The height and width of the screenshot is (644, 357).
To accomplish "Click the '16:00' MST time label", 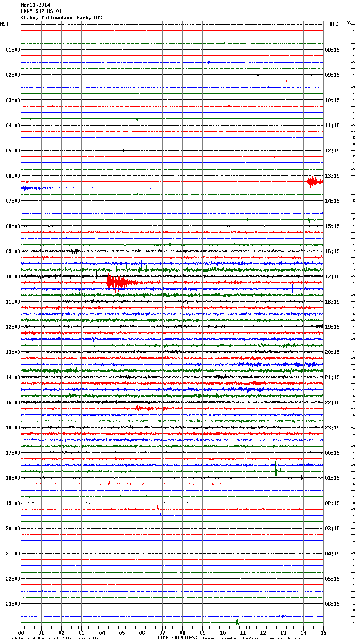I will [x=13, y=428].
